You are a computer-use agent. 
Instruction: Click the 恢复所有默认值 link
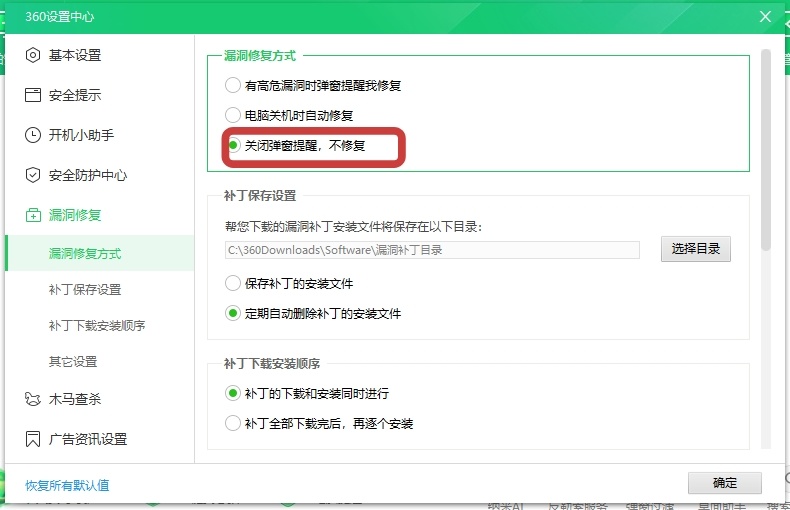[67, 485]
